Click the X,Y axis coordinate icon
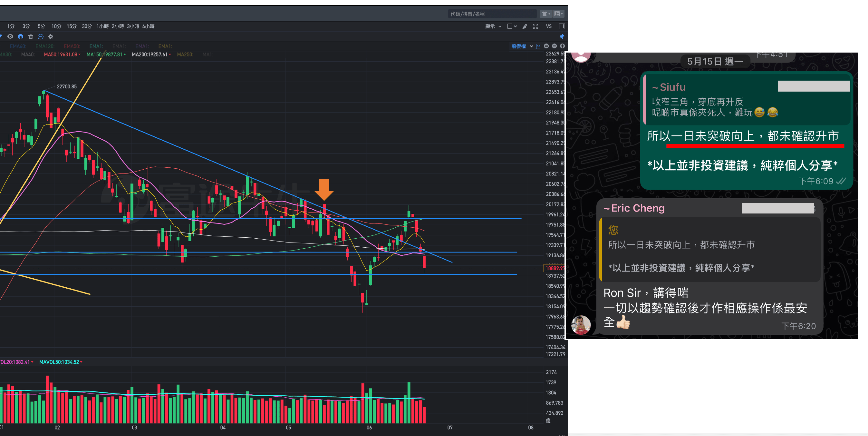Viewport: 868px width, 436px height. pyautogui.click(x=538, y=46)
